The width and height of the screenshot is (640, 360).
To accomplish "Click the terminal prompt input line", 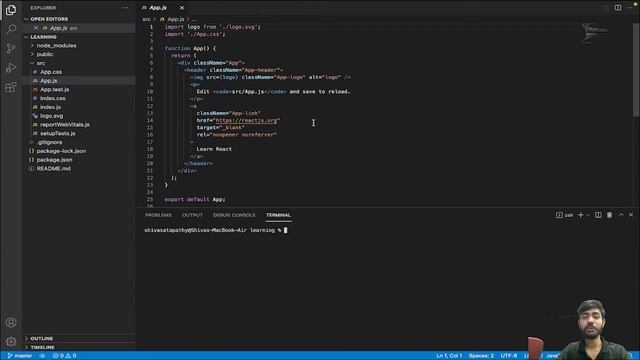I will pyautogui.click(x=216, y=230).
